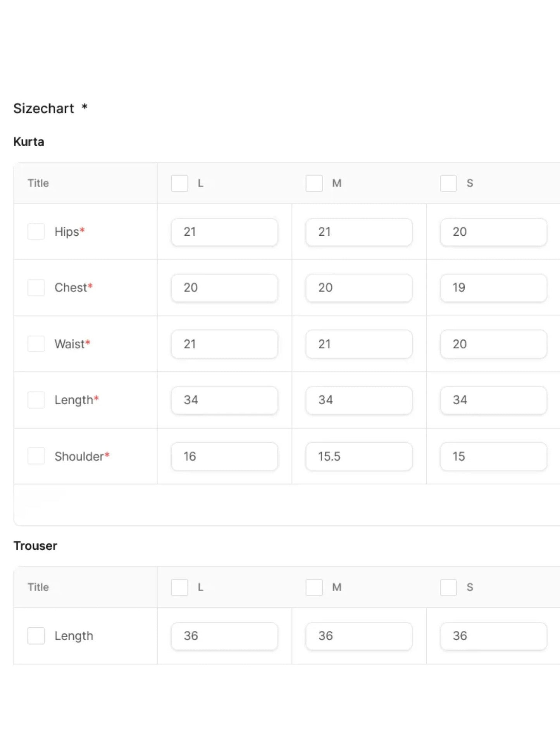Image resolution: width=560 pixels, height=747 pixels.
Task: Tick the Trouser Length row checkbox
Action: pyautogui.click(x=36, y=636)
